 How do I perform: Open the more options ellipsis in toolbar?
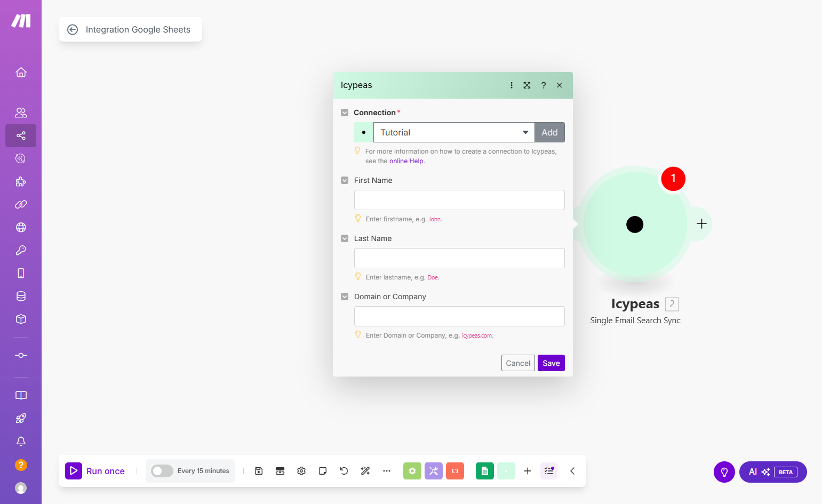(387, 471)
